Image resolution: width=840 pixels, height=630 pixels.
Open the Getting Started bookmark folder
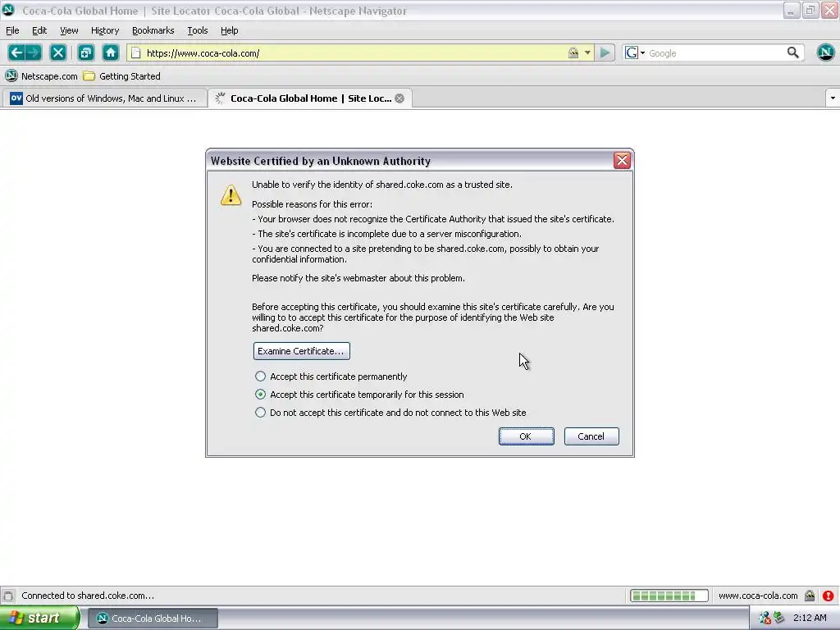point(122,76)
